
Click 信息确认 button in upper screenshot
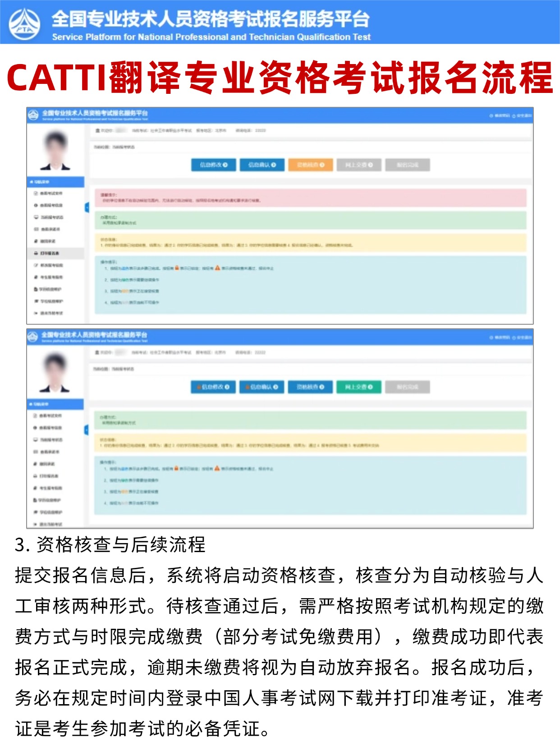[262, 165]
